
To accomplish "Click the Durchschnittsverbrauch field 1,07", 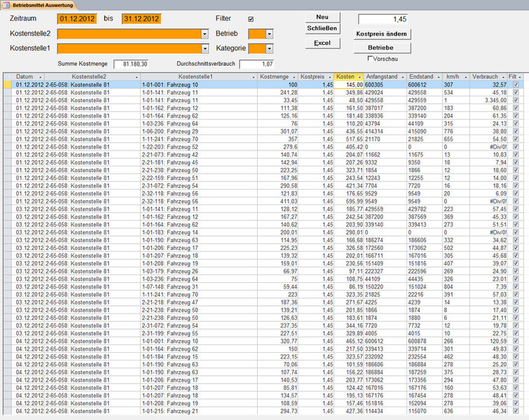I will pyautogui.click(x=256, y=64).
